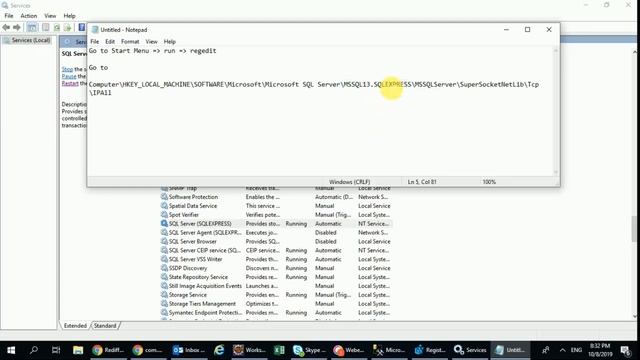Screen dimensions: 640x360
Task: Select Spot Verifier service row
Action: pyautogui.click(x=276, y=215)
